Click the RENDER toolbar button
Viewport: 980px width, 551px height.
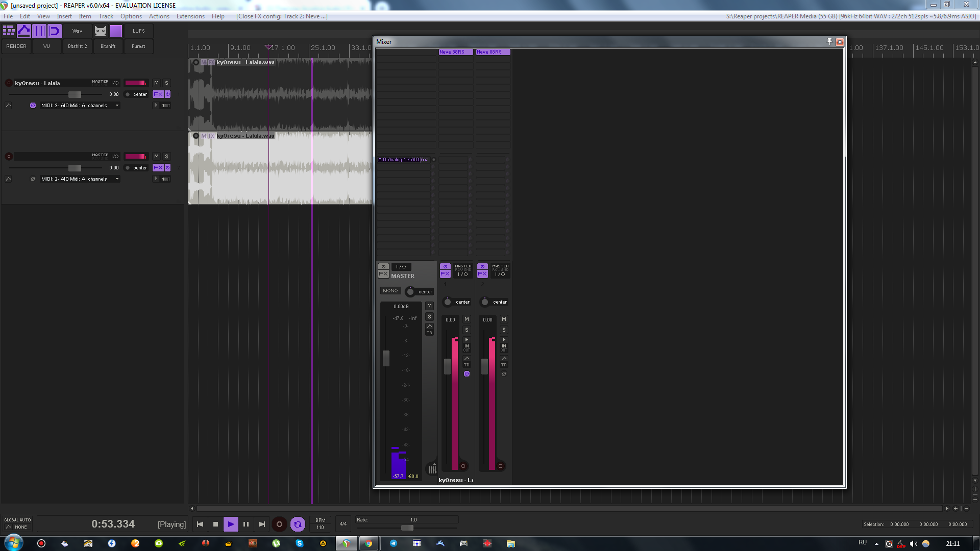point(16,46)
